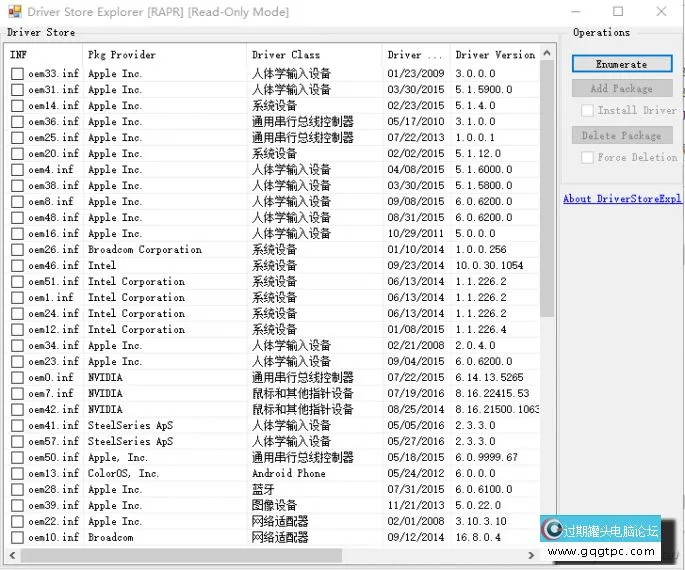This screenshot has width=685, height=570.
Task: Sort by the Pkg Provider column header
Action: 160,55
